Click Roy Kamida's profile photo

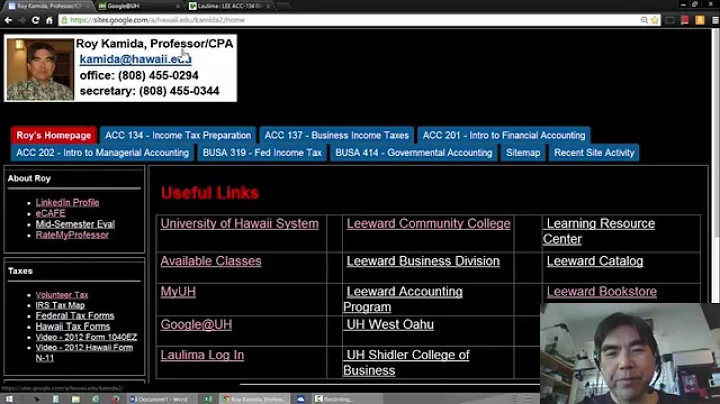click(40, 69)
